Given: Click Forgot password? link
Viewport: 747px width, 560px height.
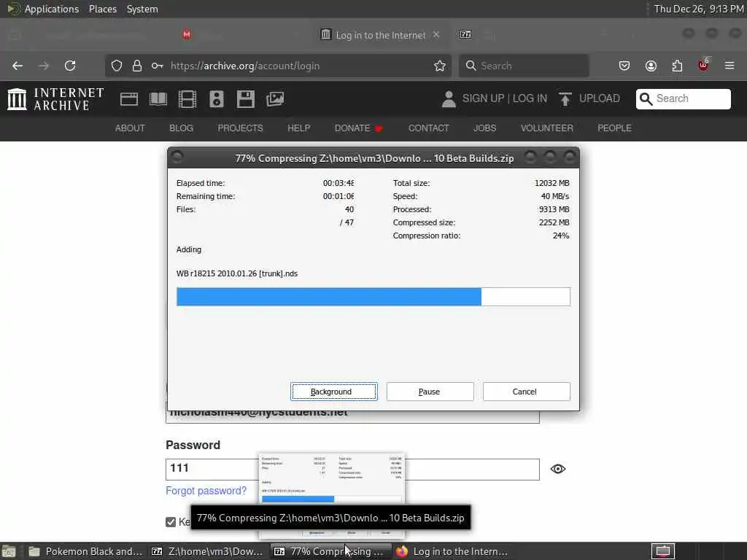Looking at the screenshot, I should tap(206, 491).
